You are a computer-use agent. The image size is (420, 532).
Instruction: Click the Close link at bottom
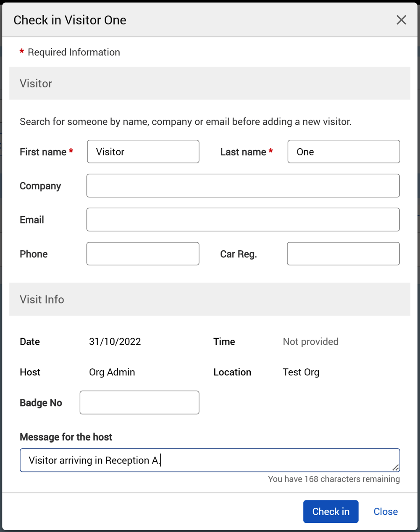[x=386, y=511]
